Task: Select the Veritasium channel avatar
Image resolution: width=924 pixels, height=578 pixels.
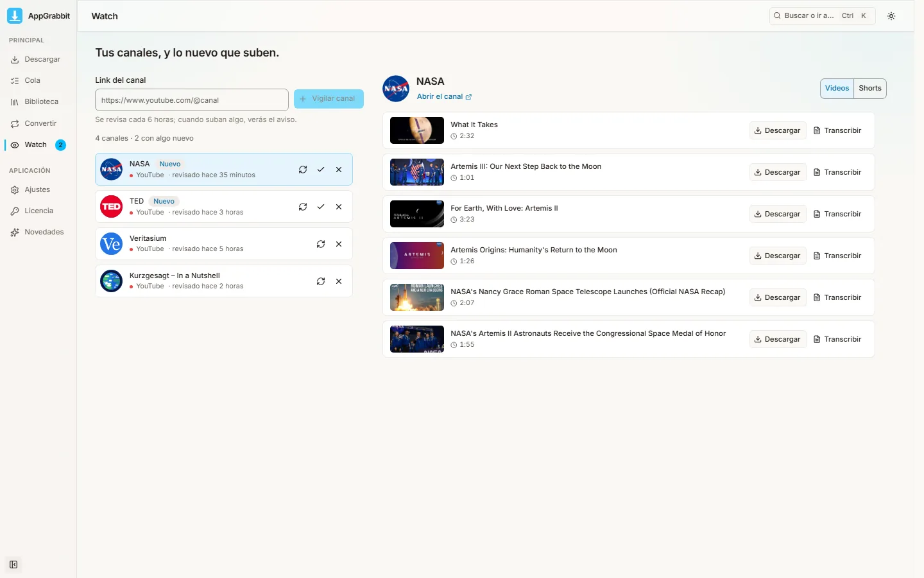Action: pyautogui.click(x=112, y=244)
